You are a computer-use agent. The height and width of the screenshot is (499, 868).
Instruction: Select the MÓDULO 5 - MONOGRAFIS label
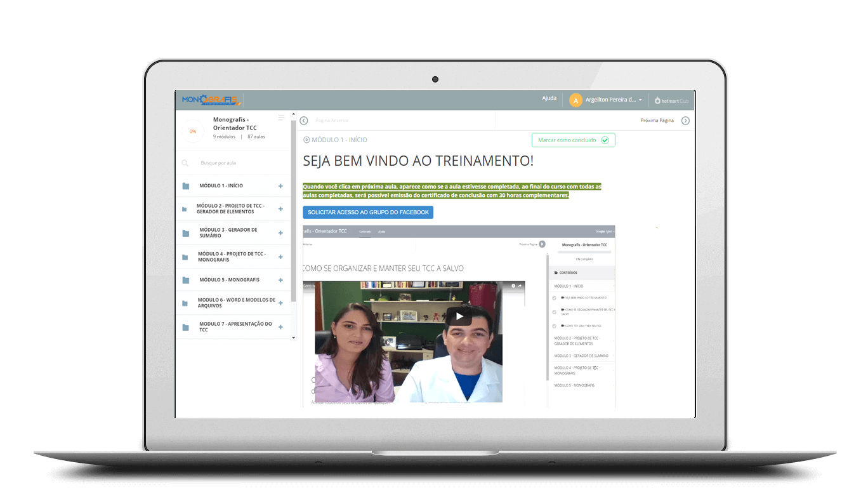[x=229, y=280]
